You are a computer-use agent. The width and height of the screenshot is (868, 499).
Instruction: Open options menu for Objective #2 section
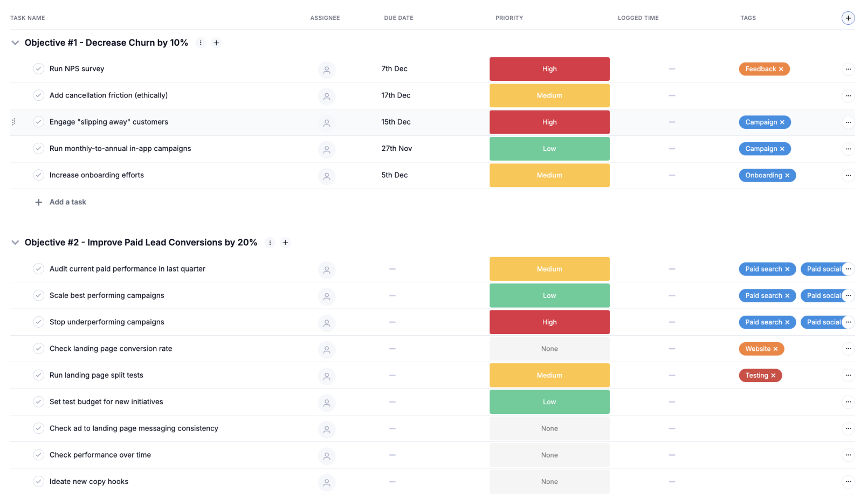point(270,242)
